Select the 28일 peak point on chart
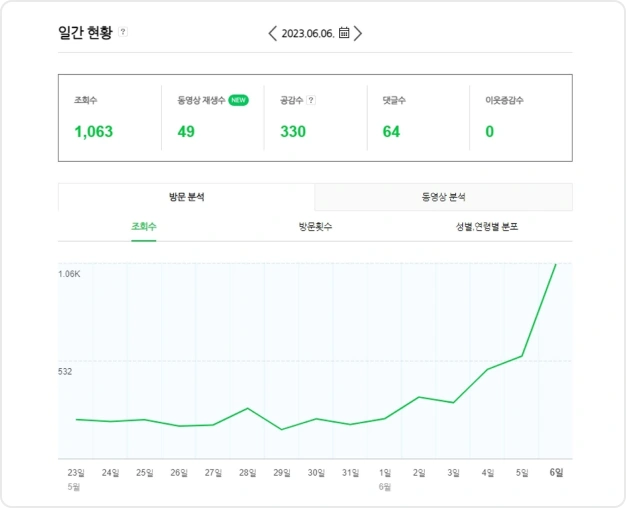The image size is (626, 508). 248,408
